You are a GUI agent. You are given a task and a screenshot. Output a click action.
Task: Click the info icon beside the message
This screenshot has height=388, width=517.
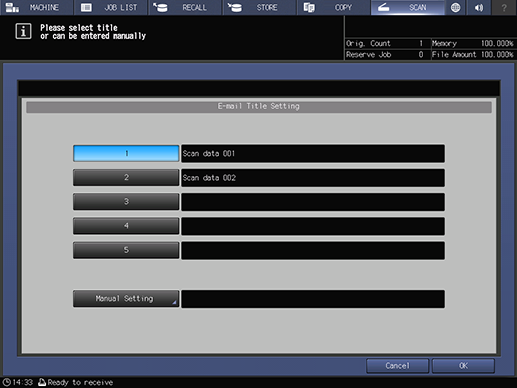[x=23, y=31]
